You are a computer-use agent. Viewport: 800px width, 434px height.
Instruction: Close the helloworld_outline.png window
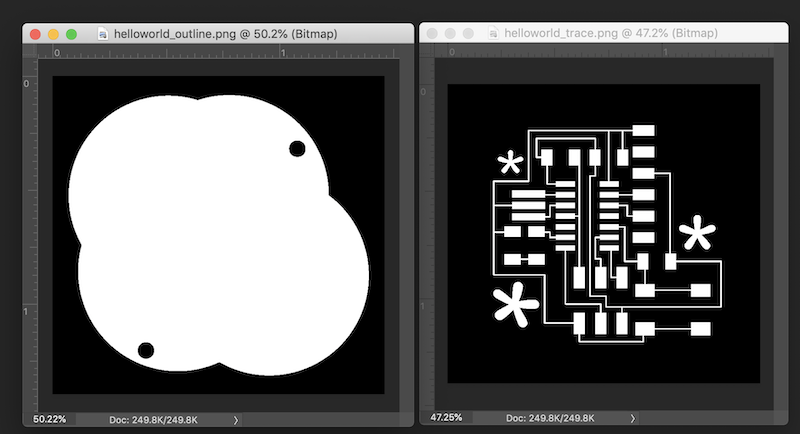[35, 34]
